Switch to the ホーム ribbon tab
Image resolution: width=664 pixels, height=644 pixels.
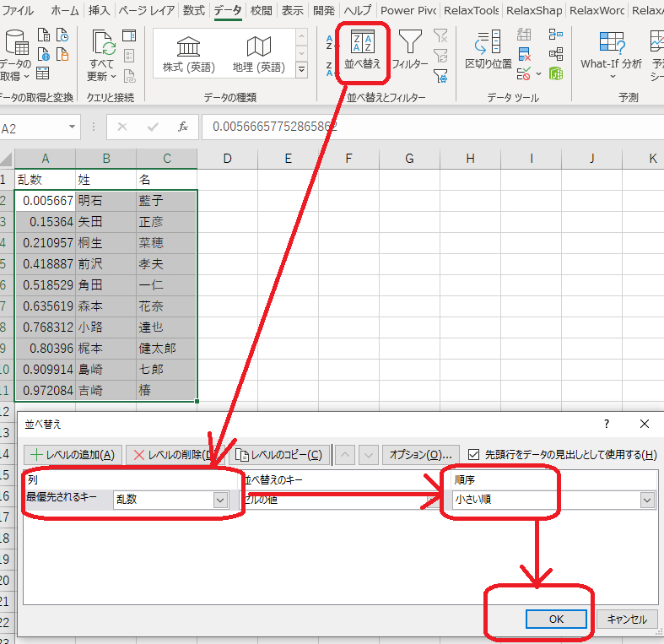[65, 11]
